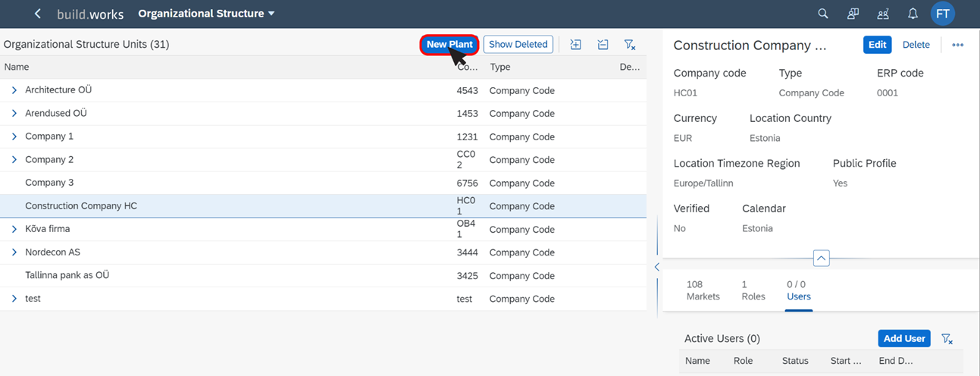This screenshot has height=376, width=980.
Task: Click the Add User button
Action: [904, 339]
